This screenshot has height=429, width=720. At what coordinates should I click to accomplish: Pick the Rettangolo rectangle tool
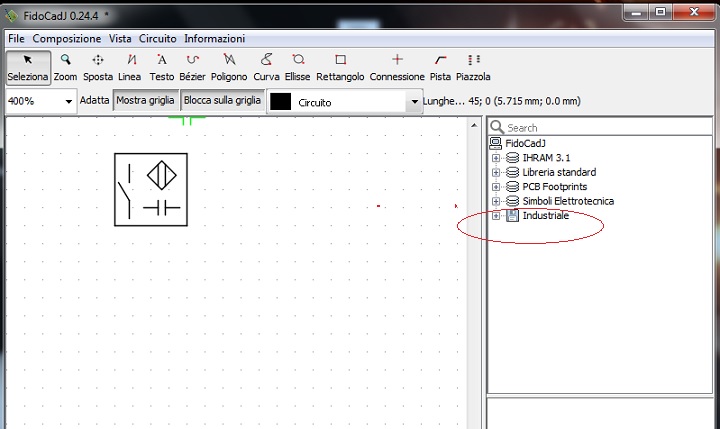(340, 67)
